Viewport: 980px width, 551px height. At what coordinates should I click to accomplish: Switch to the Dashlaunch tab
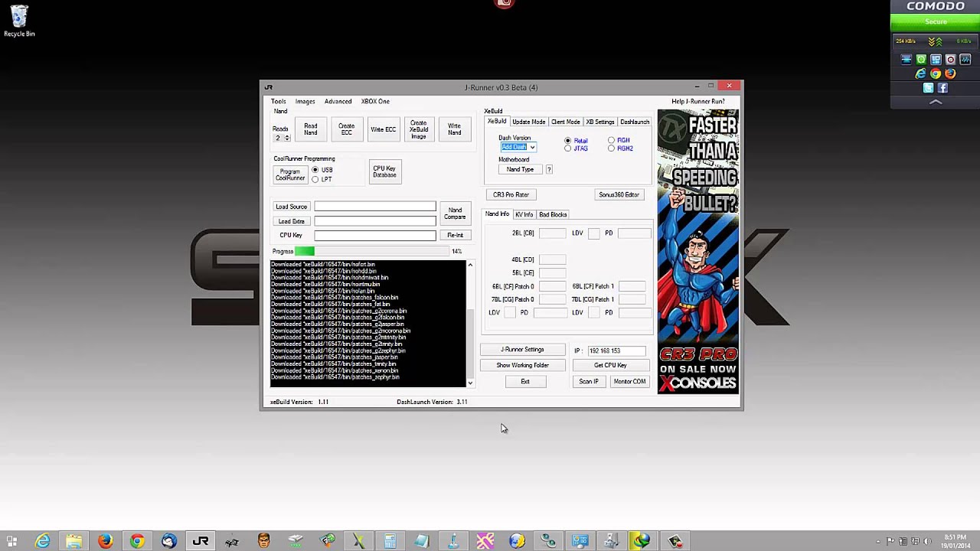coord(635,121)
